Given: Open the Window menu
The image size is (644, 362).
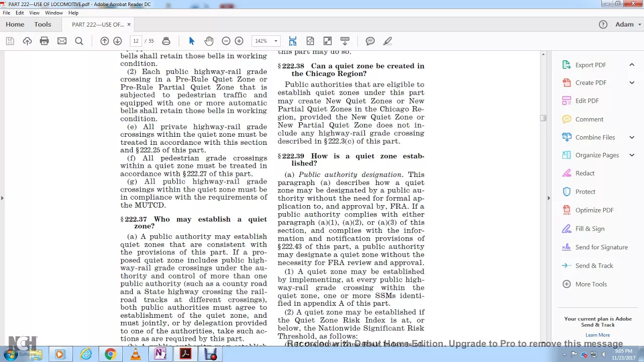Looking at the screenshot, I should [x=54, y=13].
